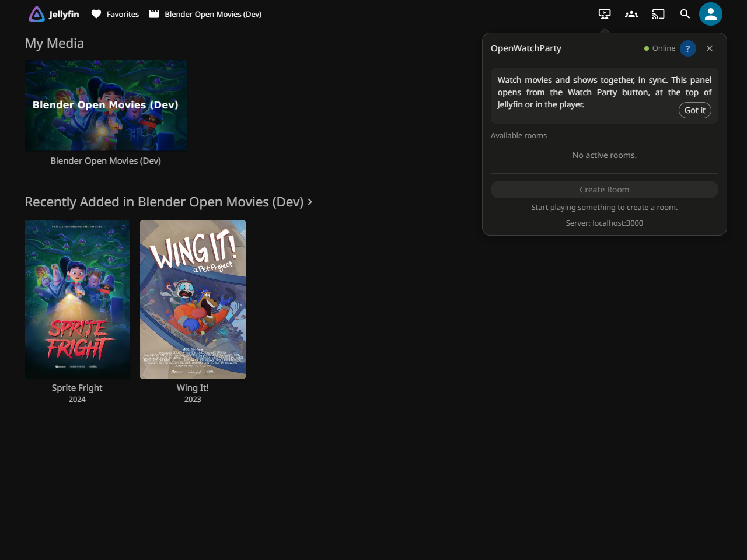
Task: Open the SyncPlay group icon
Action: [x=631, y=14]
